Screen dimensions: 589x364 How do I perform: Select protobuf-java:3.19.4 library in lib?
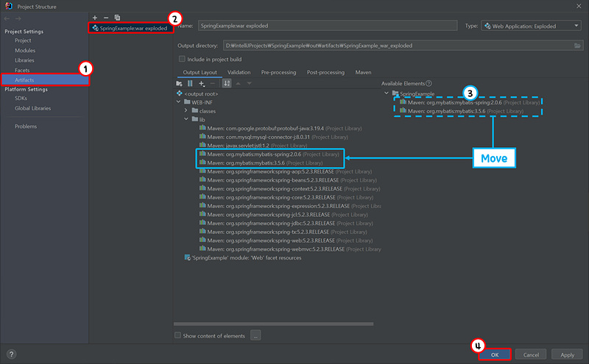(x=281, y=128)
